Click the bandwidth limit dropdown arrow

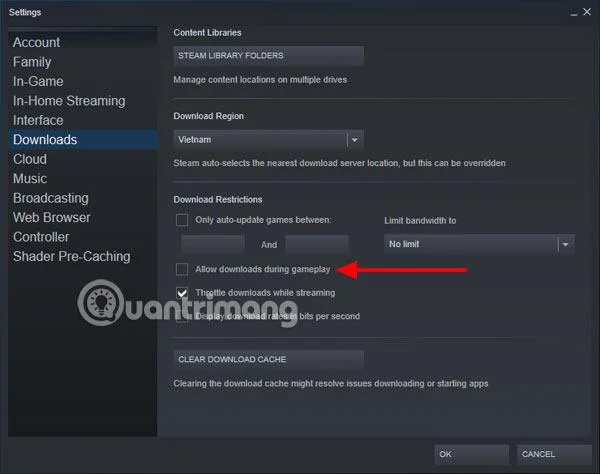[x=566, y=244]
